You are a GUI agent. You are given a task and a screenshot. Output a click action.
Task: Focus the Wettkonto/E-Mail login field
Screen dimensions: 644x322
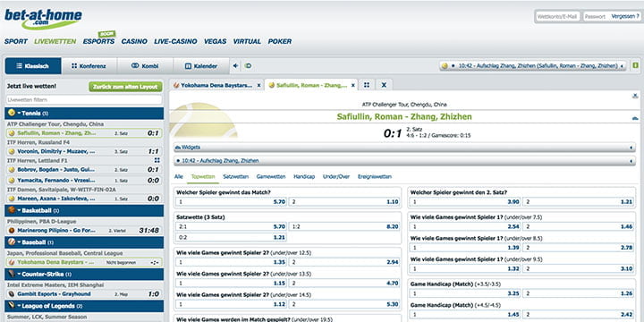(x=558, y=16)
